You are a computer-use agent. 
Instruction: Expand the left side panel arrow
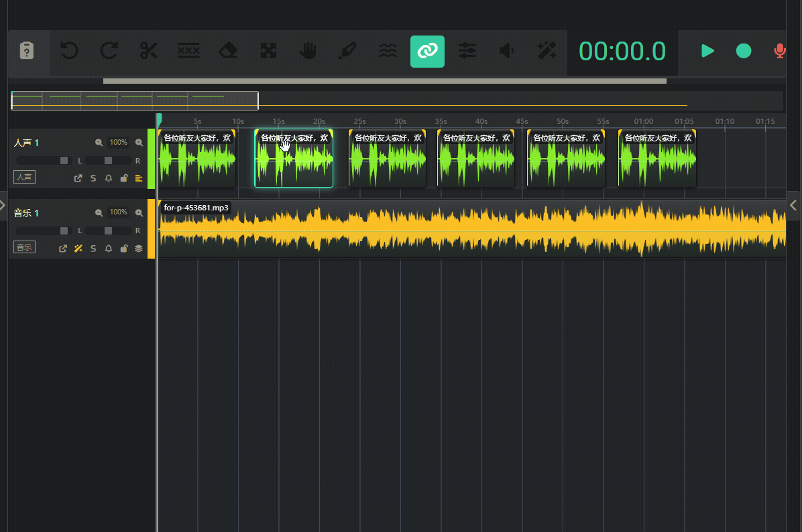(3, 205)
